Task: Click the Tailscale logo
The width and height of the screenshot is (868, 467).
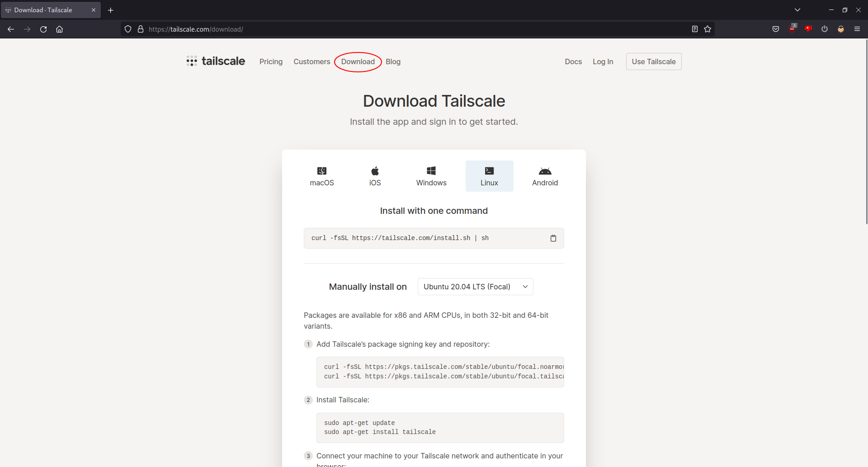Action: pyautogui.click(x=216, y=61)
